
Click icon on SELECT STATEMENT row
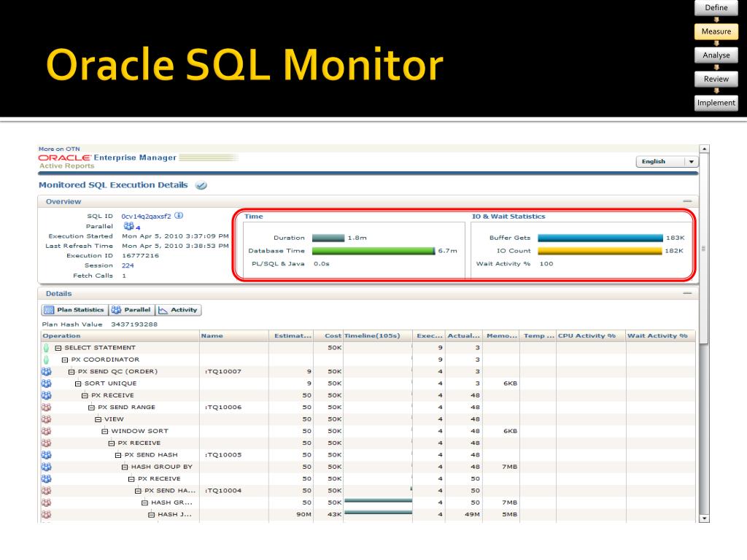pos(46,348)
